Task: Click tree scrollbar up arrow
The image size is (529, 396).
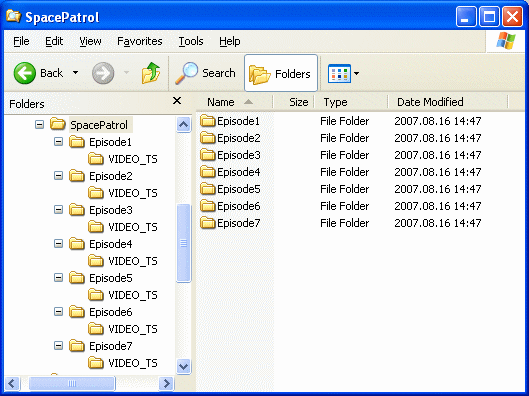Action: (x=184, y=125)
